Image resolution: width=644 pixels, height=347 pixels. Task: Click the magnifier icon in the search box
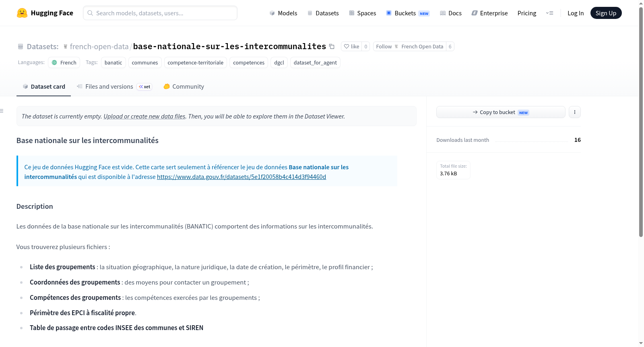click(90, 13)
